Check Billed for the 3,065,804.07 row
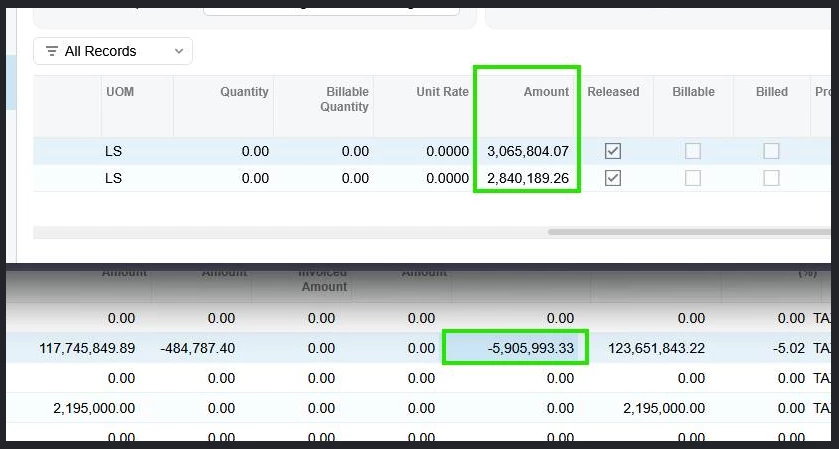The image size is (839, 449). 771,151
